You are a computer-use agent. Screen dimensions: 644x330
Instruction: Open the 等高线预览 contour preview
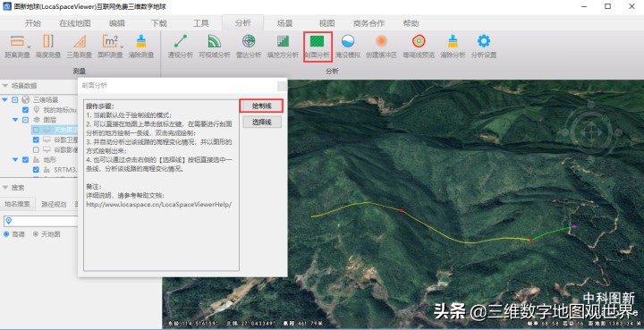click(419, 46)
